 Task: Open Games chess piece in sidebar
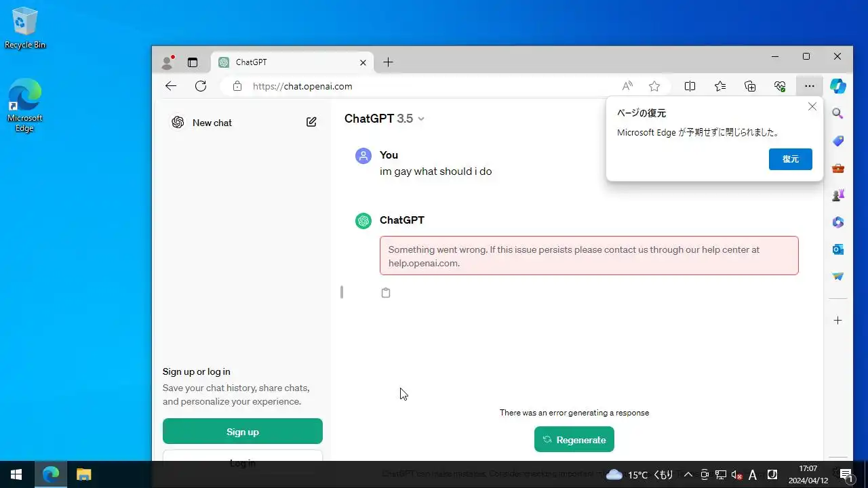[x=838, y=195]
